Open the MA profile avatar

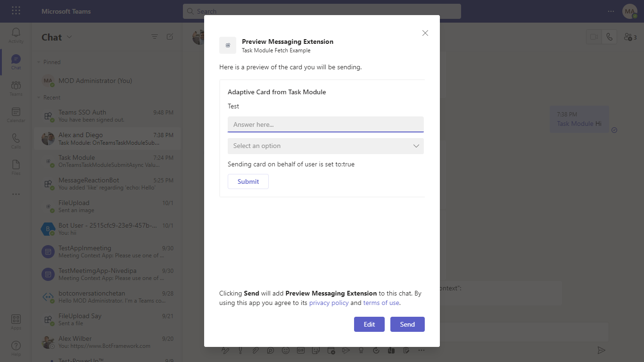tap(630, 11)
